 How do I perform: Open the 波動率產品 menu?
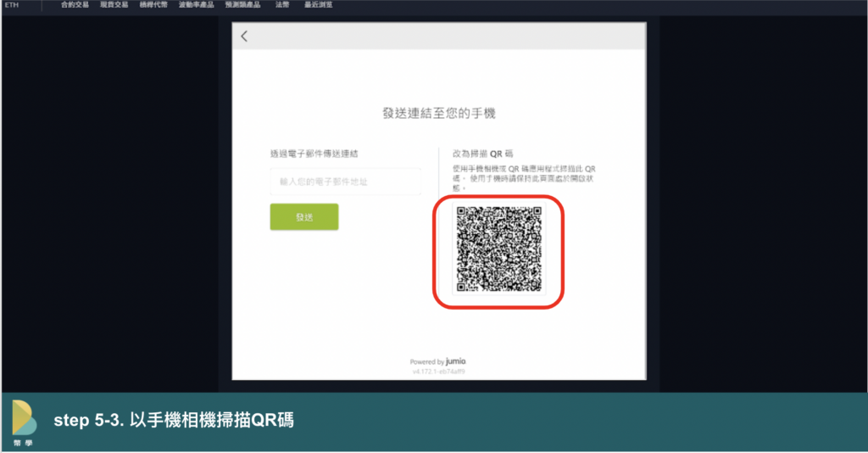[x=196, y=5]
